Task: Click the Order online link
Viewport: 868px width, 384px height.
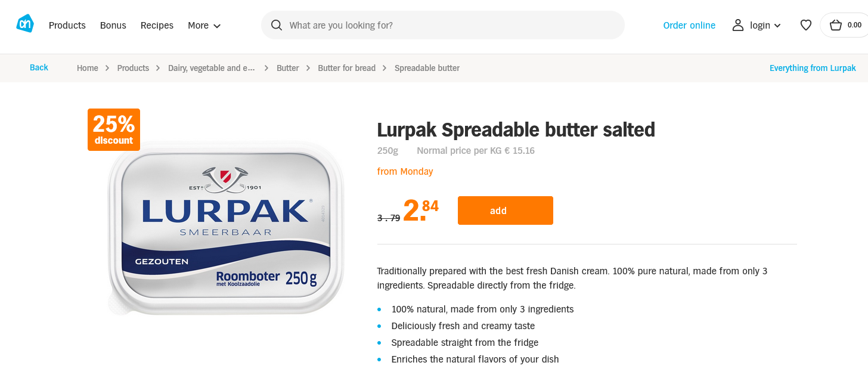Action: click(689, 25)
